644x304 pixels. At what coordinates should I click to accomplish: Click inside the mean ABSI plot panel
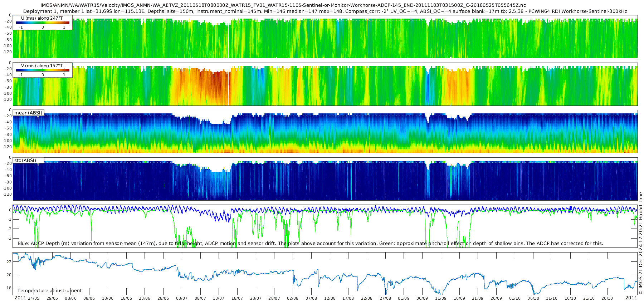[x=325, y=132]
